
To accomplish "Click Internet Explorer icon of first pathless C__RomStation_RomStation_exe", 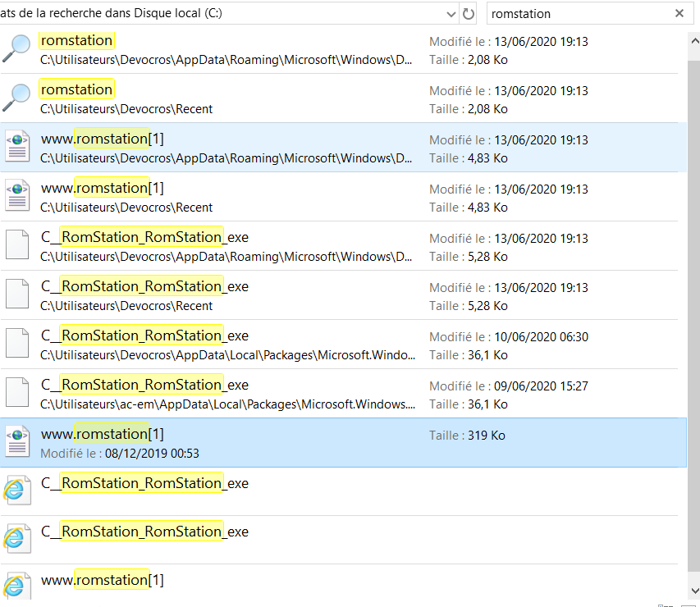I will (x=17, y=490).
